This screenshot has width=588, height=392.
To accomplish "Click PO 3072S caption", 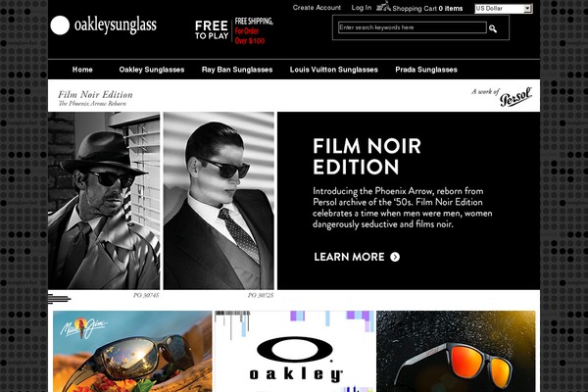I will click(x=261, y=296).
